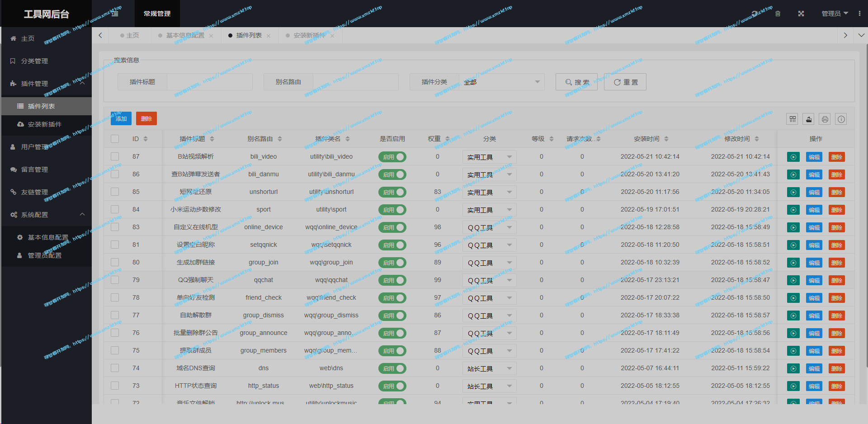The width and height of the screenshot is (868, 424).
Task: Open category dropdown for plugin 80
Action: [490, 263]
